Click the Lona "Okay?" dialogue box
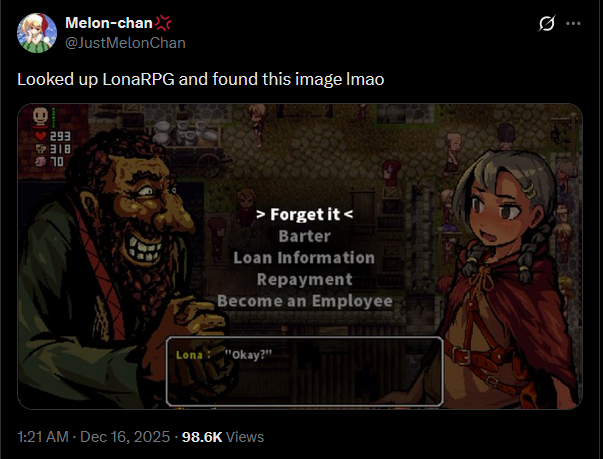The width and height of the screenshot is (603, 459). [305, 371]
